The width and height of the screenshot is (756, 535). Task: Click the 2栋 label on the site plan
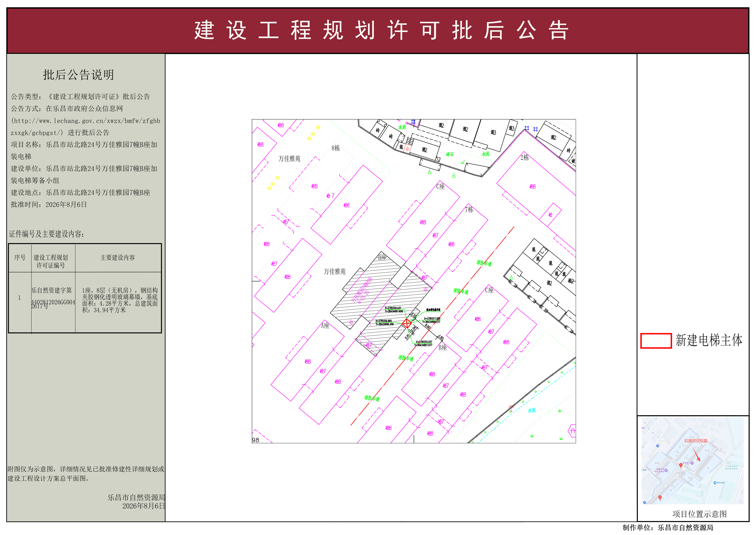[525, 158]
